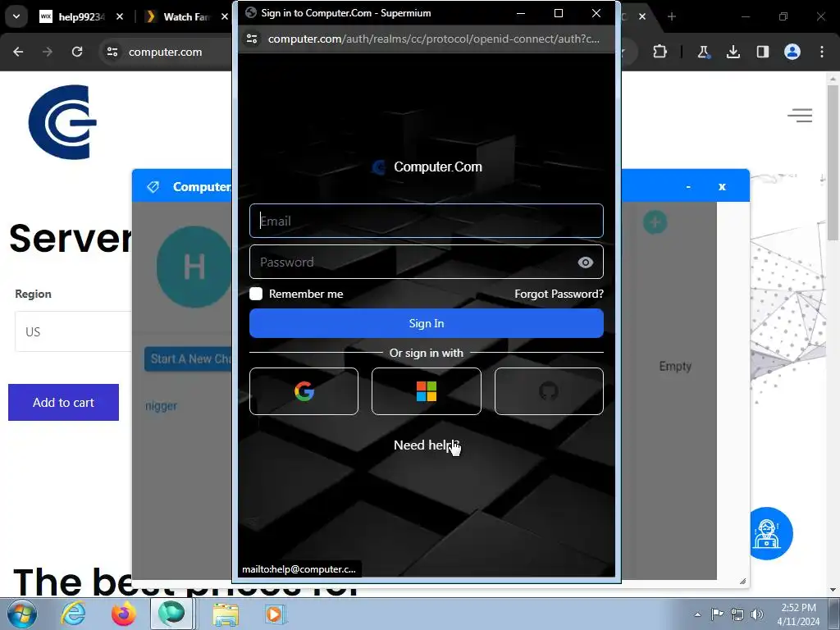Close the Watch Fam tab
Image resolution: width=840 pixels, height=630 pixels.
(225, 16)
